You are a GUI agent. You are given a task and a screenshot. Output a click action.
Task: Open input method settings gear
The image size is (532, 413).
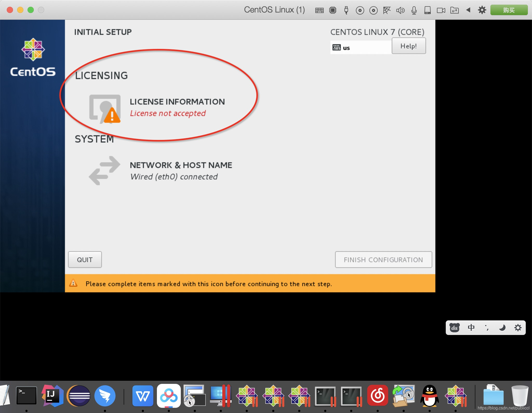click(518, 328)
